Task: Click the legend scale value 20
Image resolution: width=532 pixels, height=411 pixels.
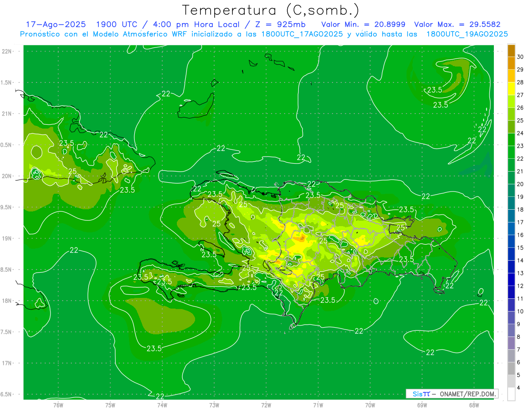Action: pos(520,184)
